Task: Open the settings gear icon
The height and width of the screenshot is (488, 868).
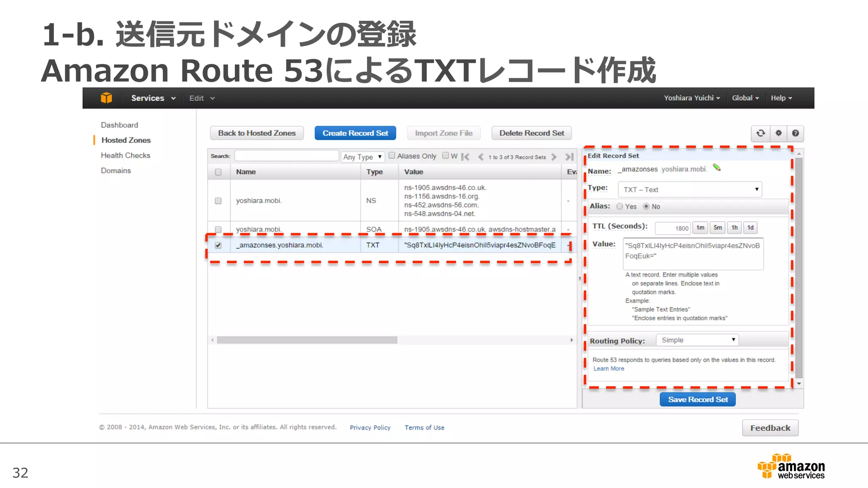Action: [x=779, y=133]
